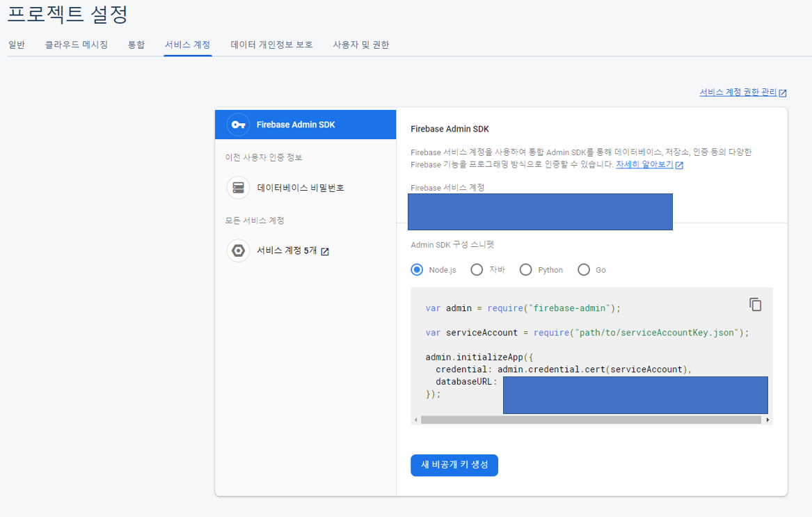
Task: Follow the 자세히 알아보기 link
Action: pos(644,165)
